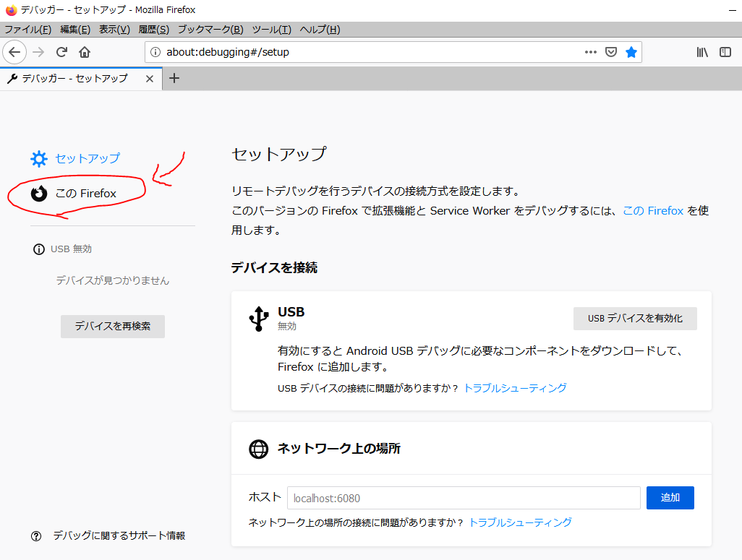Show the sidebars panel icon
This screenshot has height=560, width=742.
725,52
